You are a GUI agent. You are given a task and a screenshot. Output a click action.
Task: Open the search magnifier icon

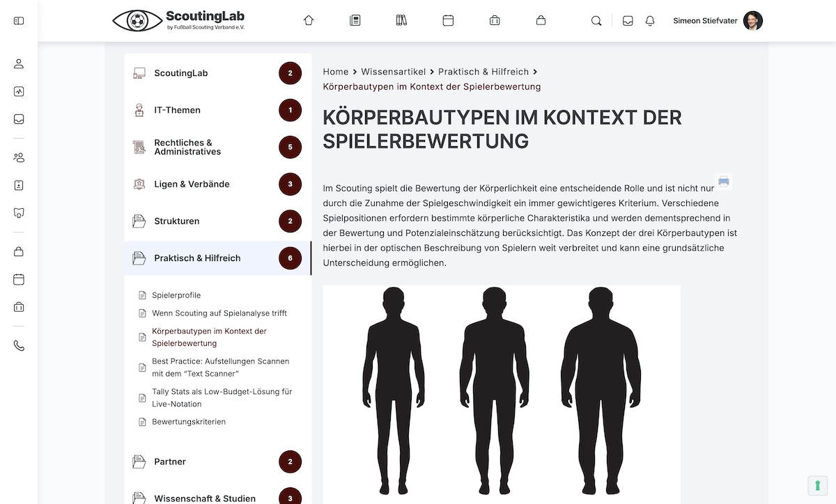tap(596, 21)
